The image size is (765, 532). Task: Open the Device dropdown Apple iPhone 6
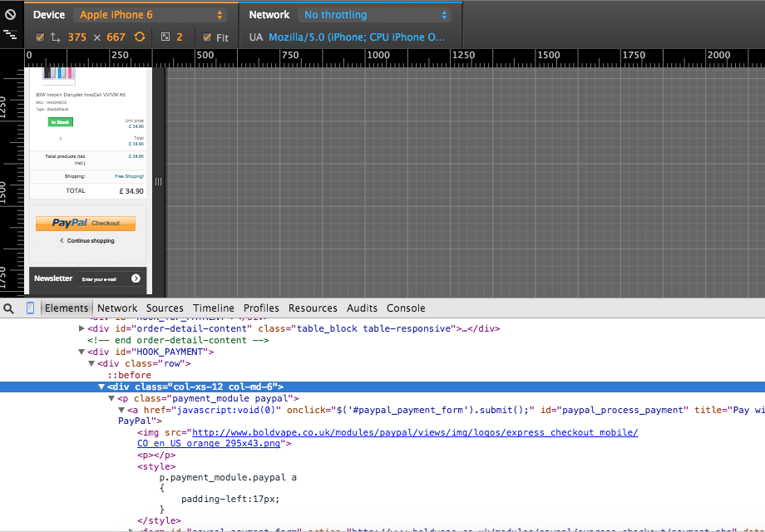pyautogui.click(x=151, y=15)
